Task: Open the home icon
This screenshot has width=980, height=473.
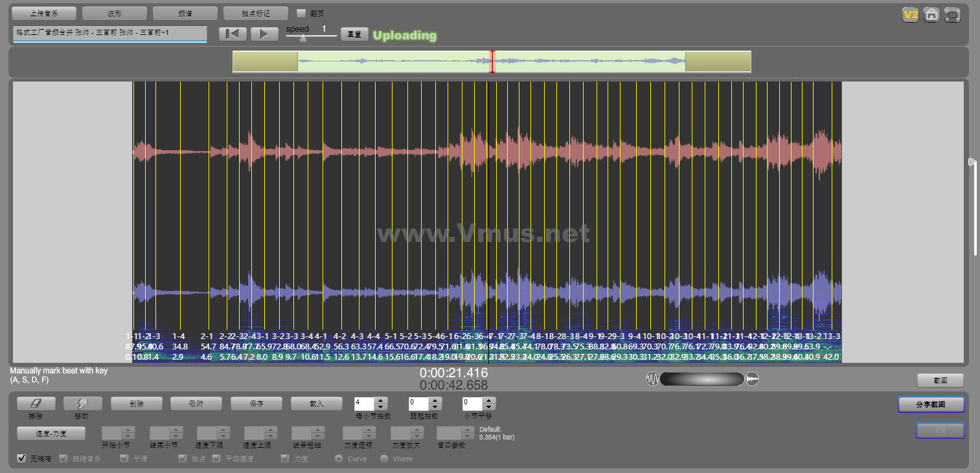Action: coord(931,14)
